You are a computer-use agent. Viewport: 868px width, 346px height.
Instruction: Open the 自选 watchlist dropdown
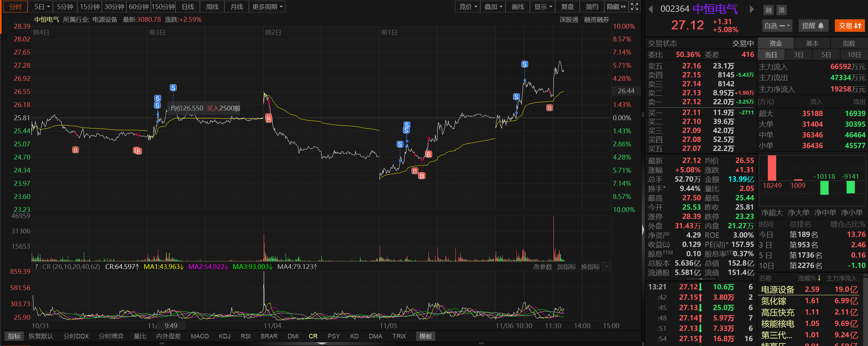coord(778,26)
